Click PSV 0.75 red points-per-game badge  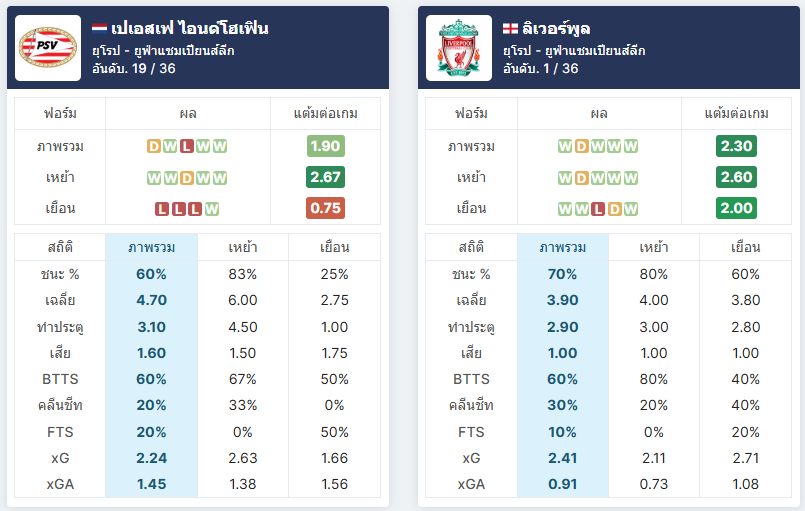tap(325, 208)
